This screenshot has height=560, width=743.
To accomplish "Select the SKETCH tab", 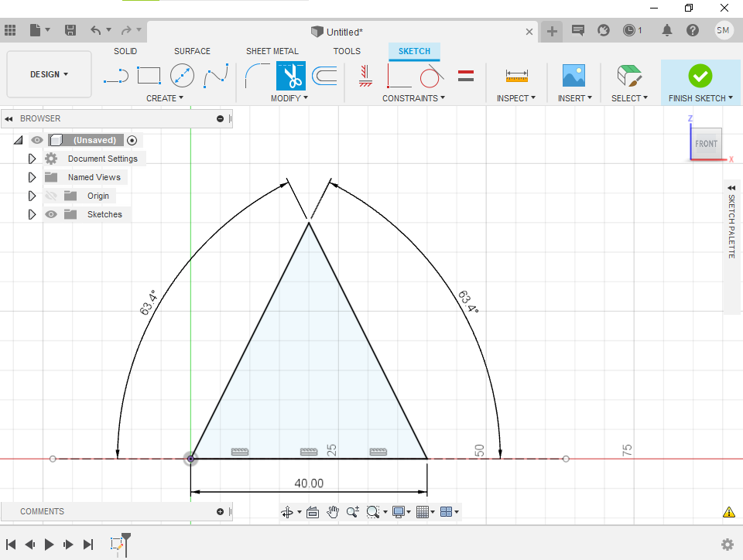I will pyautogui.click(x=414, y=51).
